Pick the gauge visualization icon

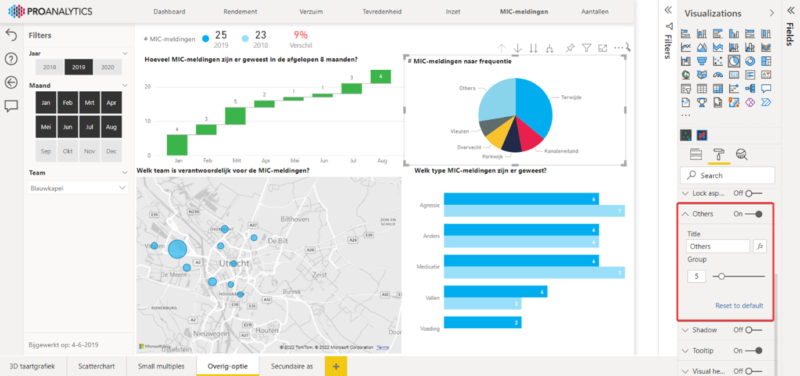pos(718,75)
